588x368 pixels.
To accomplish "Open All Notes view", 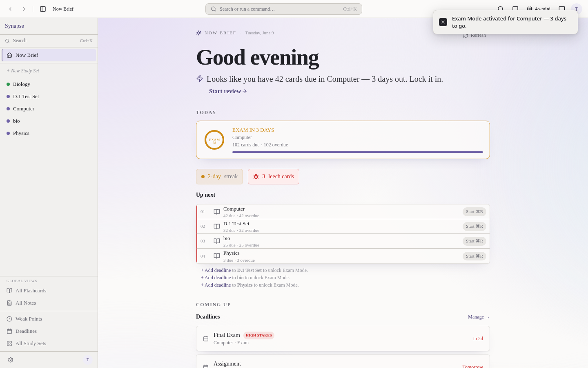I will click(x=49, y=303).
